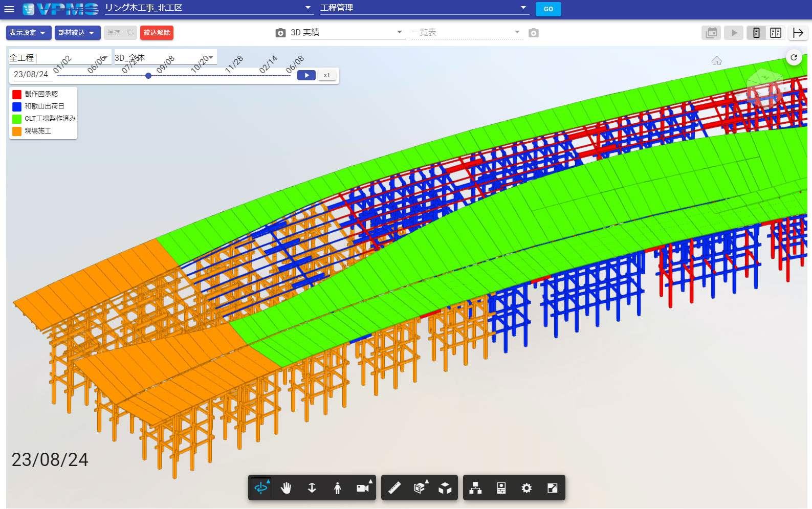Image resolution: width=812 pixels, height=509 pixels.
Task: Open viewer Settings gear icon
Action: click(x=526, y=488)
